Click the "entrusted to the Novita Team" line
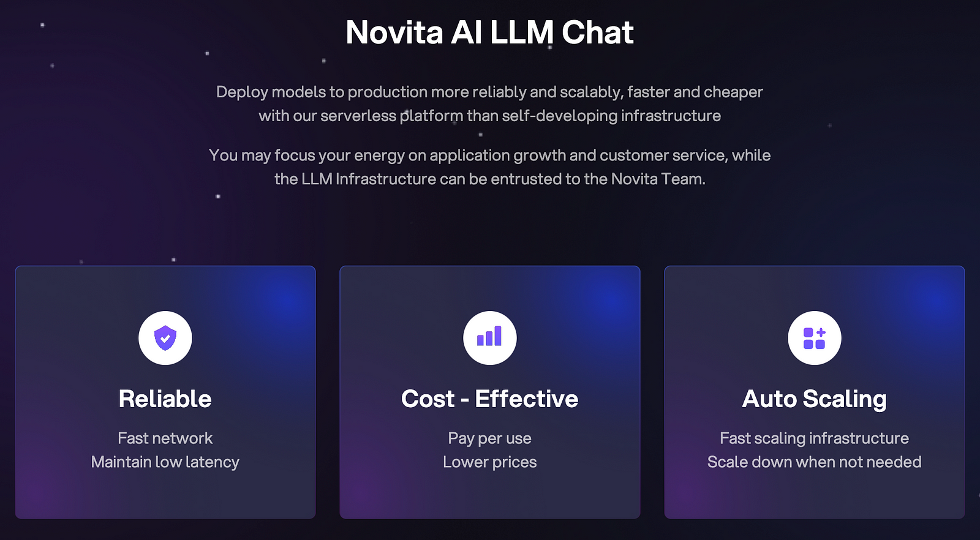980x540 pixels. [489, 179]
